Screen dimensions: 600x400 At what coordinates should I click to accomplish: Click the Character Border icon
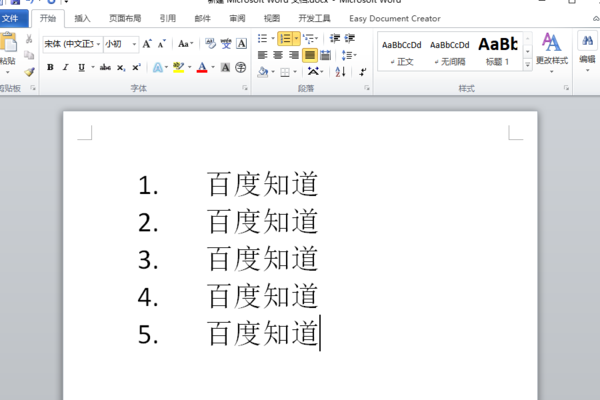click(241, 44)
